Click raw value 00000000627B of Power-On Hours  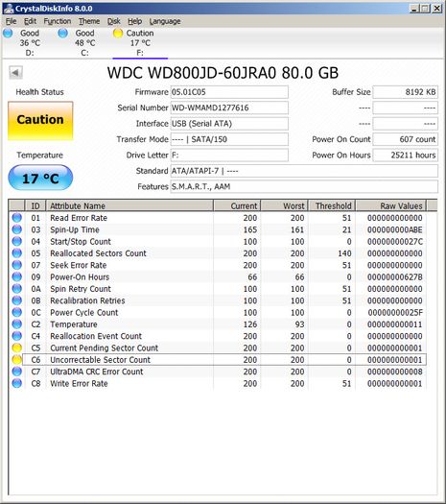click(x=395, y=277)
